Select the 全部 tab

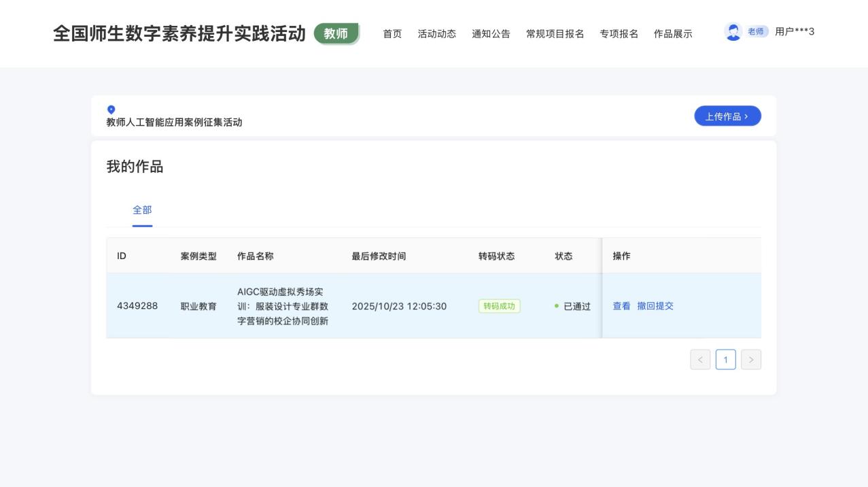click(x=142, y=209)
